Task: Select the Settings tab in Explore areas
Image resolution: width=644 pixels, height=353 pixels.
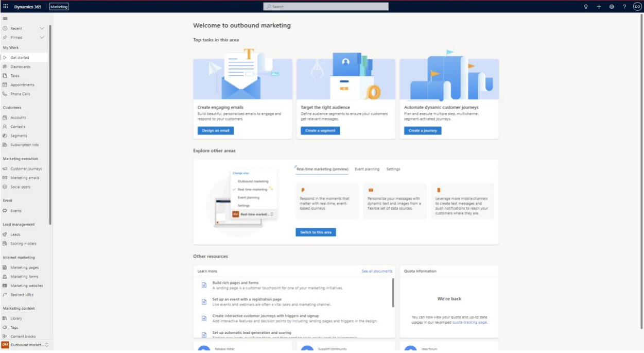Action: [x=393, y=169]
